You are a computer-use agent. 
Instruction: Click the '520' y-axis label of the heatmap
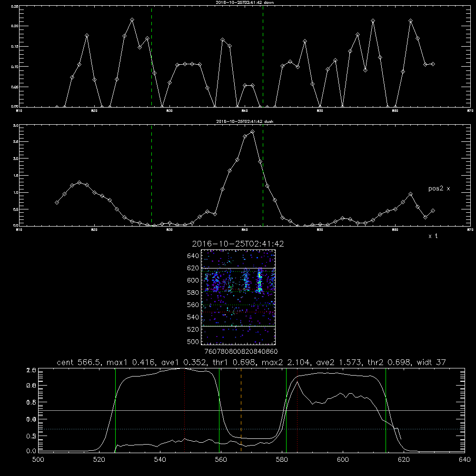pyautogui.click(x=193, y=329)
